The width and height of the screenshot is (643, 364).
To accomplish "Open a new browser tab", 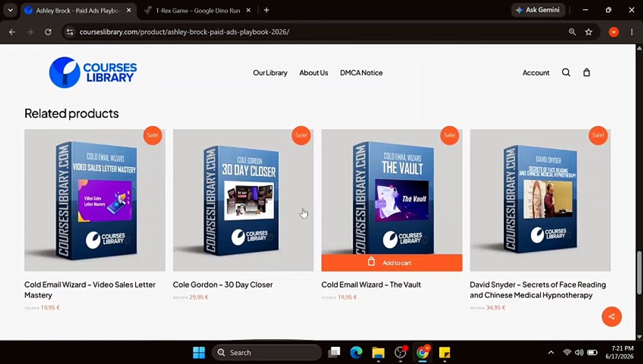I will click(266, 10).
